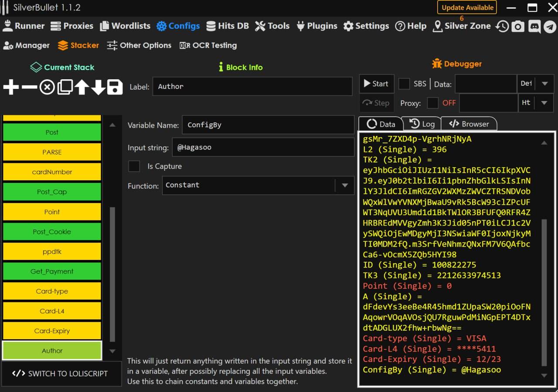Expand the data type dropdown beside Data field
Screen dimensions: 558x392
coord(544,84)
